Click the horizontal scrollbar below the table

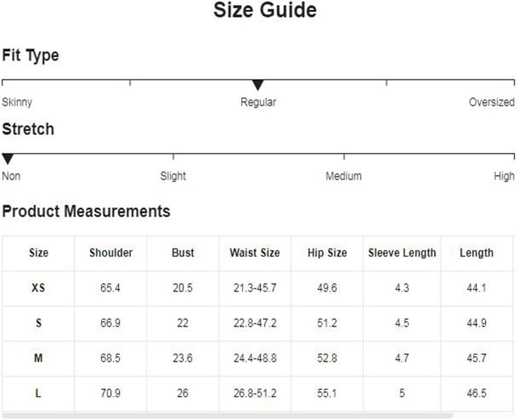[228, 416]
